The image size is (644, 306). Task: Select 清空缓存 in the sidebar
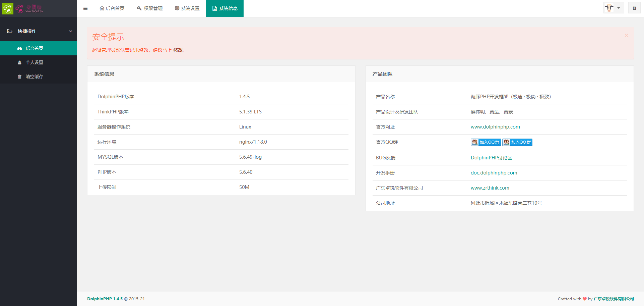[39, 76]
